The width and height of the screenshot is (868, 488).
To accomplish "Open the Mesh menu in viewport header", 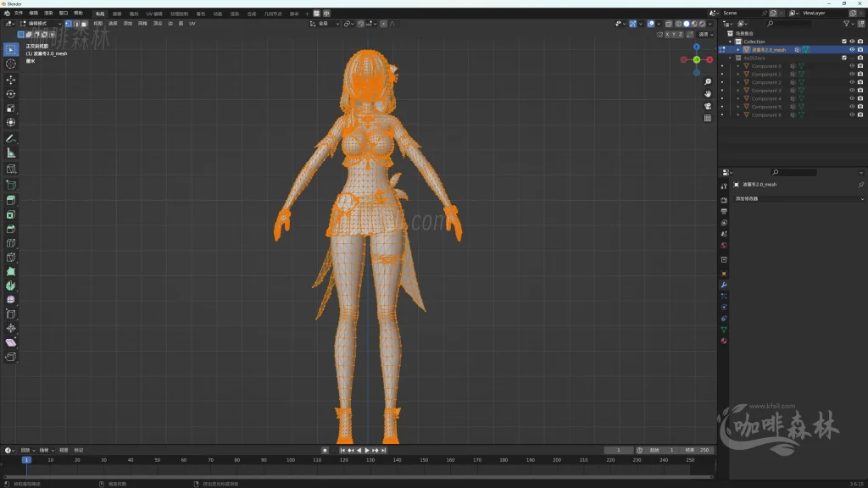I will click(142, 24).
